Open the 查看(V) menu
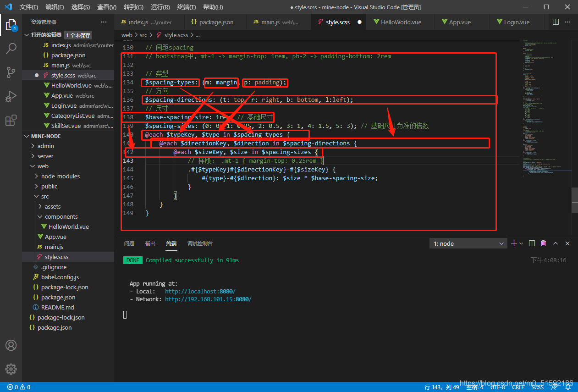 107,7
